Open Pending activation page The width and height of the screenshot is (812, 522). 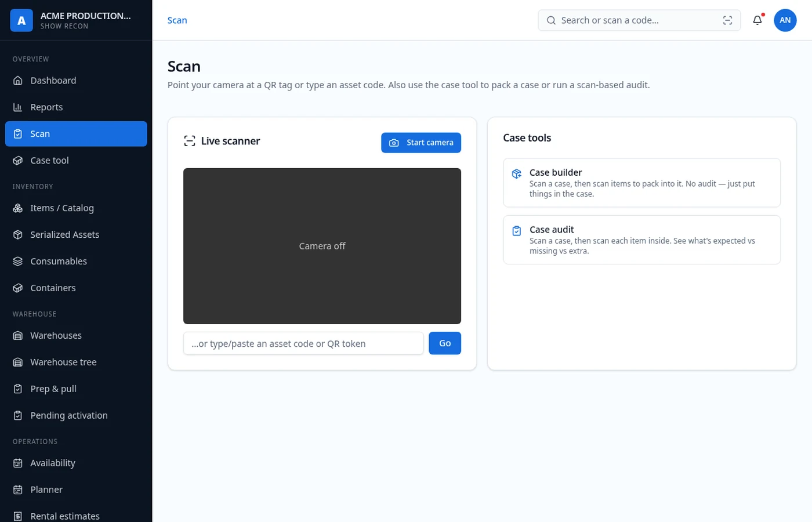pyautogui.click(x=76, y=416)
